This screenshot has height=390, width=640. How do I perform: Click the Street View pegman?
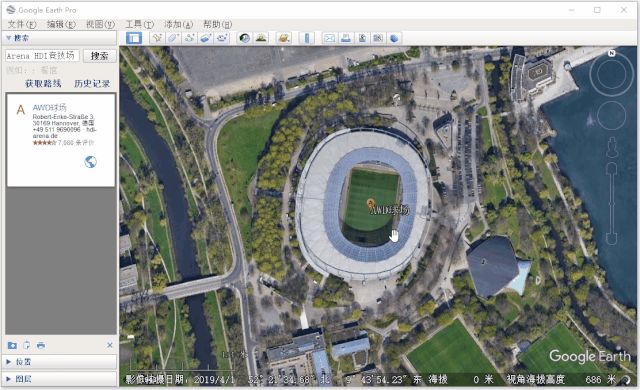[x=611, y=148]
